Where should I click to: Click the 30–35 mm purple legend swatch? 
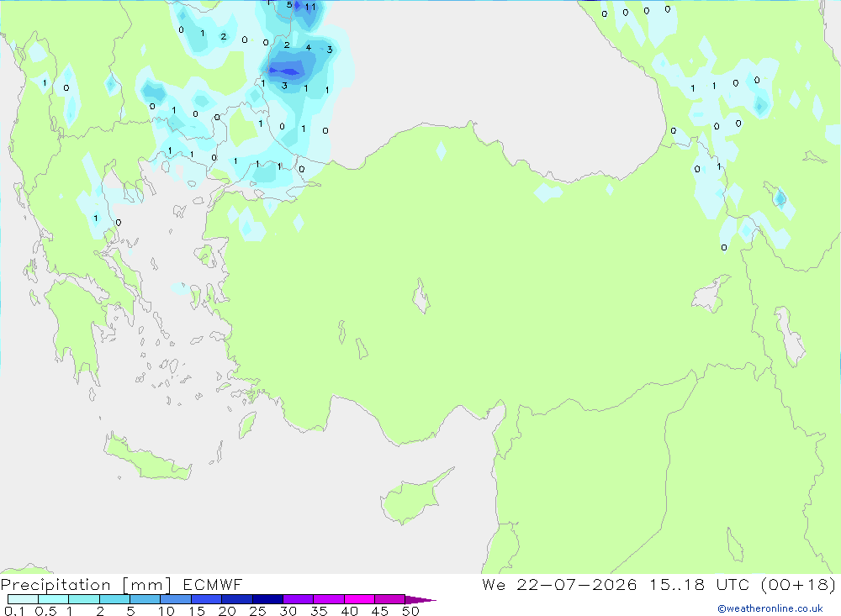[x=298, y=599]
